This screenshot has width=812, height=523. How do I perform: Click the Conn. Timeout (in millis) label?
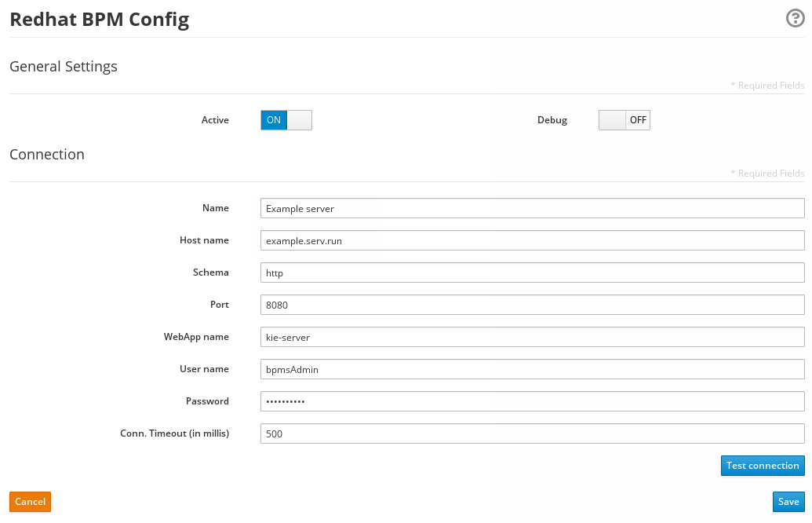click(174, 433)
